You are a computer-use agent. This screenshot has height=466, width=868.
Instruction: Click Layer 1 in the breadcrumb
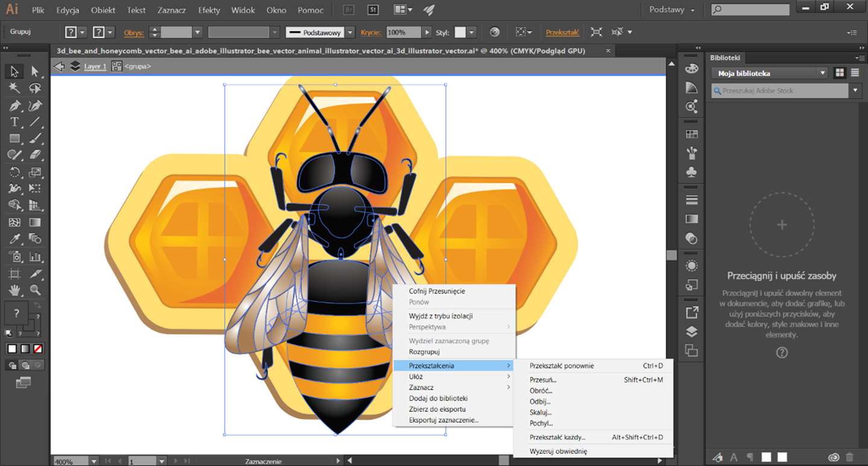pos(95,66)
